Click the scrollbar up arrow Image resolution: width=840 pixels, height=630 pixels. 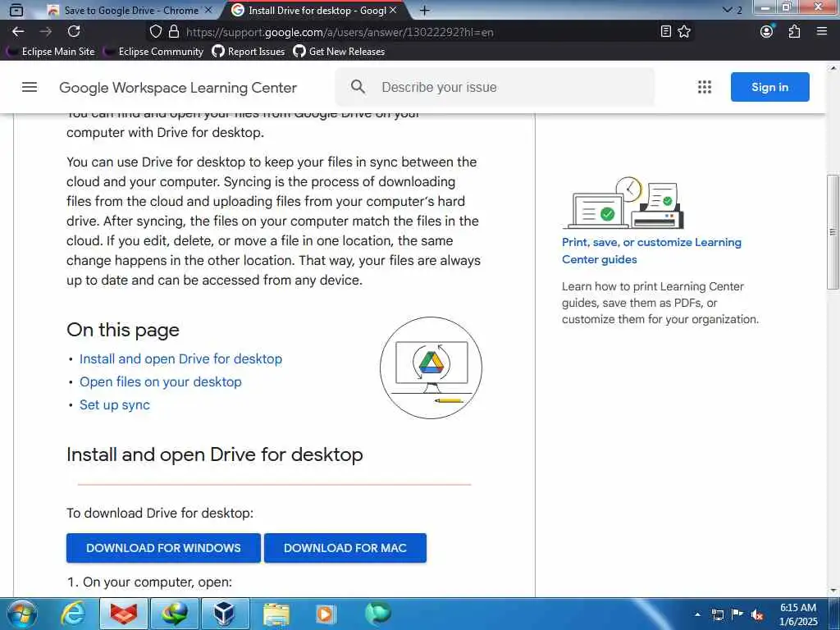tap(833, 69)
